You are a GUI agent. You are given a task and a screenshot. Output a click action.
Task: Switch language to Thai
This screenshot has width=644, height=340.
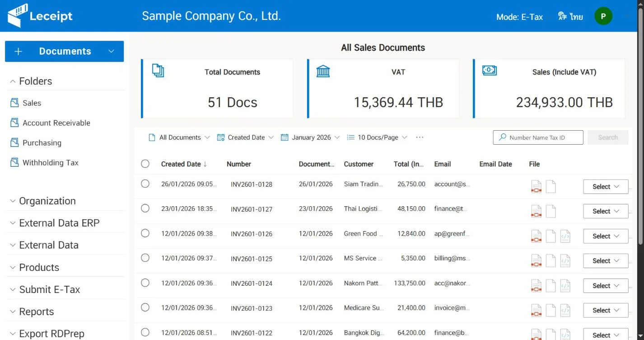point(570,17)
